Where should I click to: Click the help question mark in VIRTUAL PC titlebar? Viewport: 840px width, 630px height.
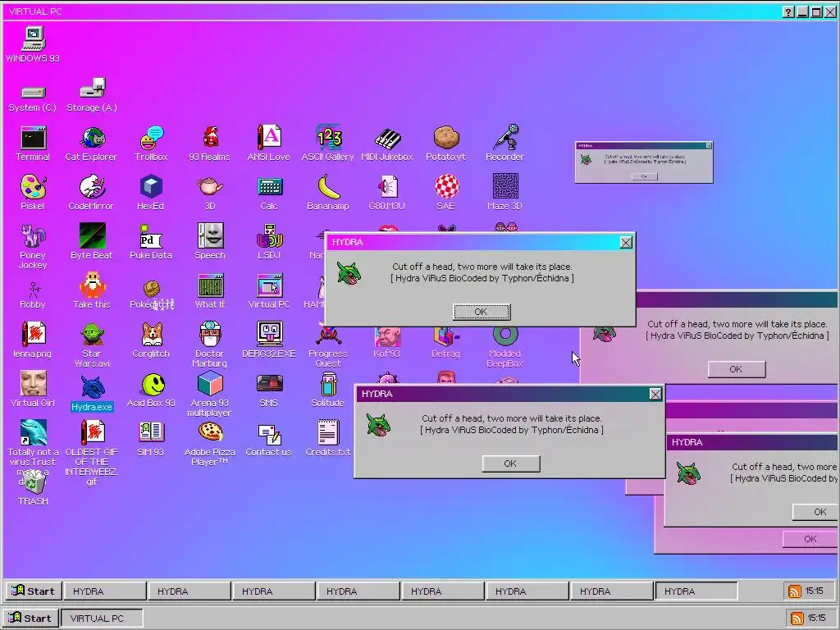tap(788, 11)
